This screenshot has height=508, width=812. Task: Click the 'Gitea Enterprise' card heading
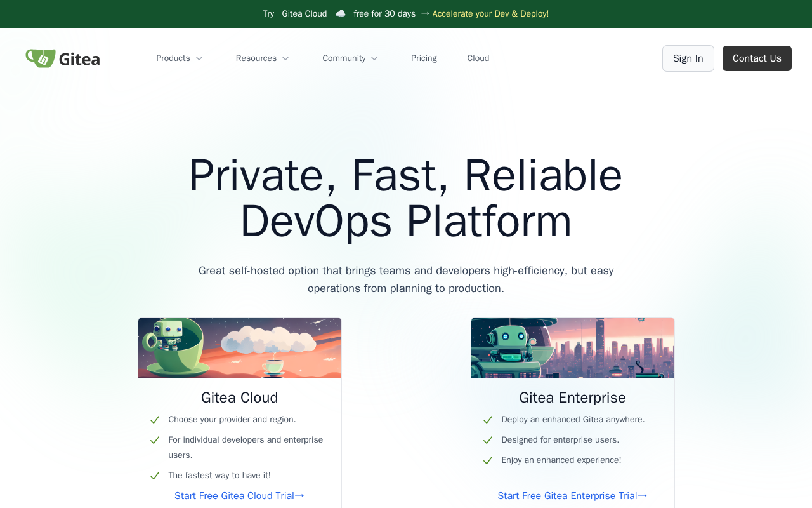573,398
